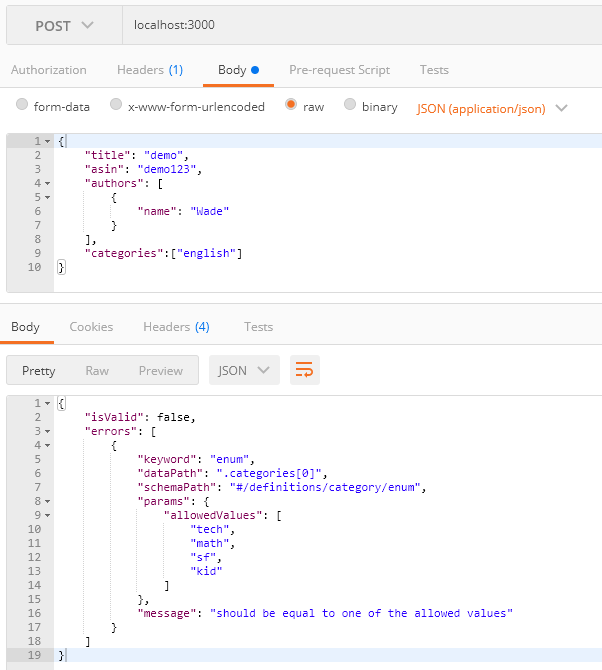Image resolution: width=602 pixels, height=670 pixels.
Task: Click line number 10 in request editor
Action: click(34, 267)
